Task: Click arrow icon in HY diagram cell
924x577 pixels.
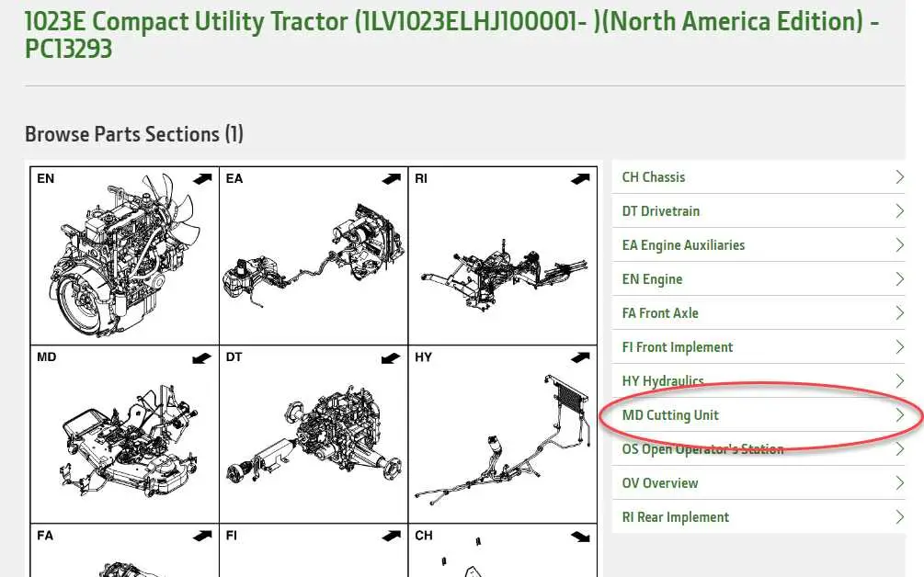Action: (580, 357)
